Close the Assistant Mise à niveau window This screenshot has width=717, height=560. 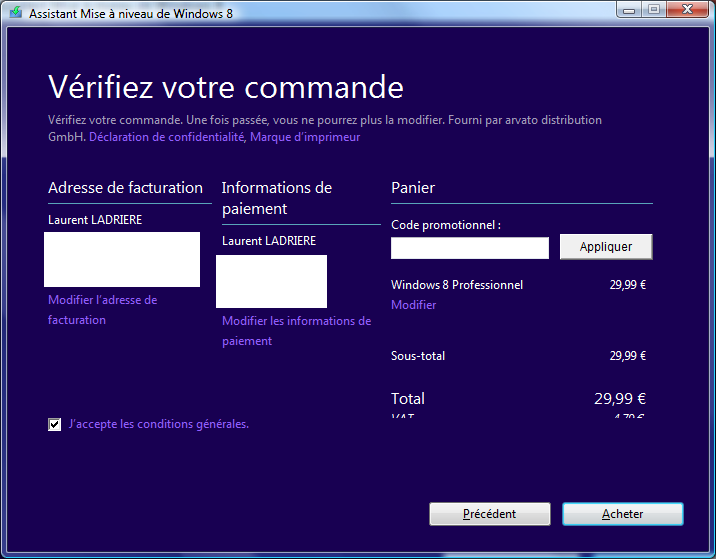[x=687, y=10]
